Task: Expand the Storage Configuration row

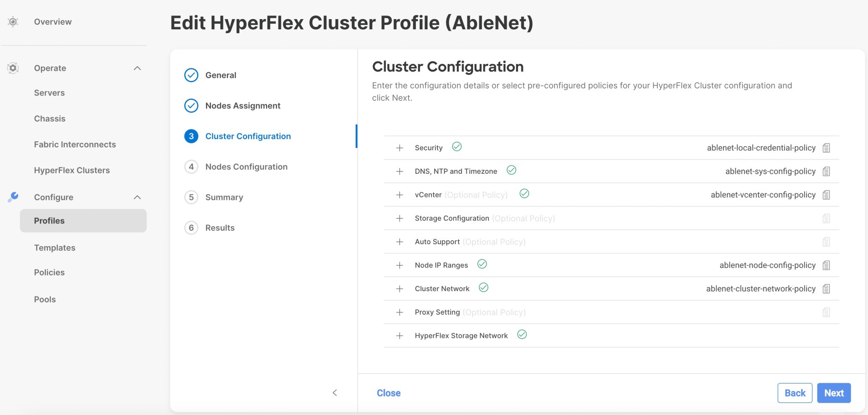Action: (399, 218)
